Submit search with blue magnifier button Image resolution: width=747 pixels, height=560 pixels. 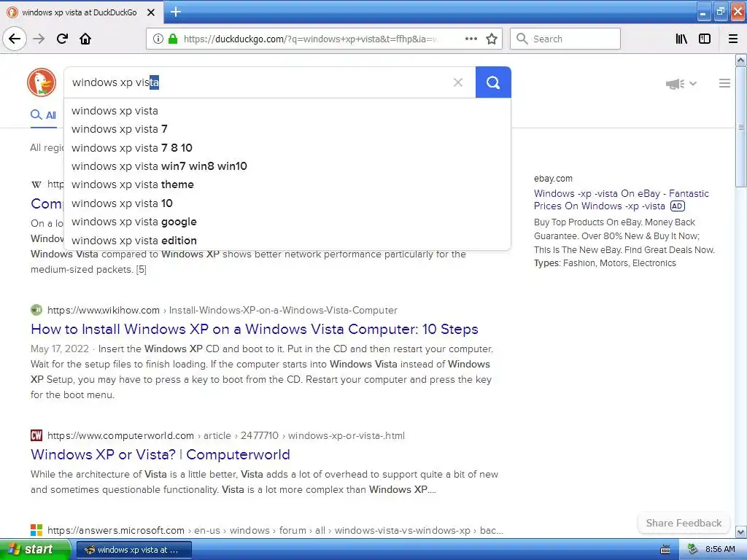[493, 82]
